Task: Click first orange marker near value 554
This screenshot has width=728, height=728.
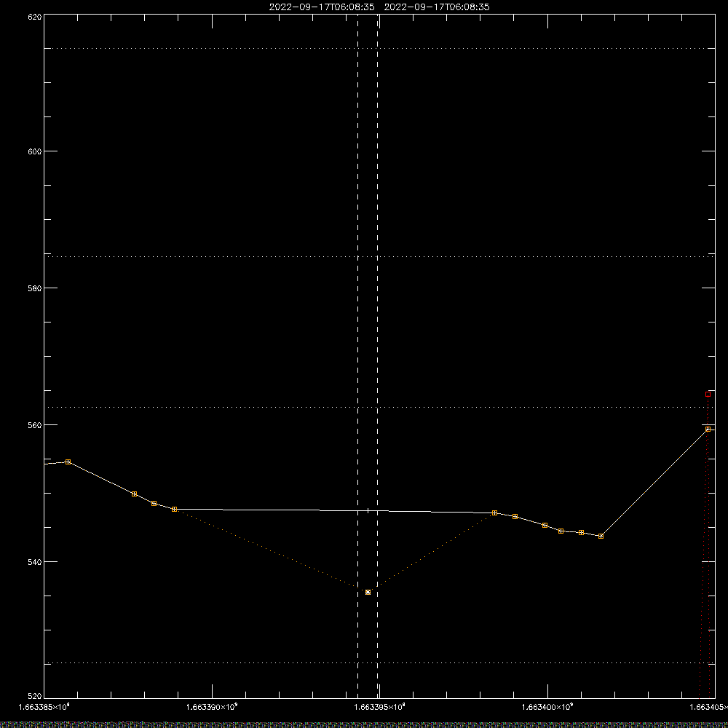Action: 68,462
